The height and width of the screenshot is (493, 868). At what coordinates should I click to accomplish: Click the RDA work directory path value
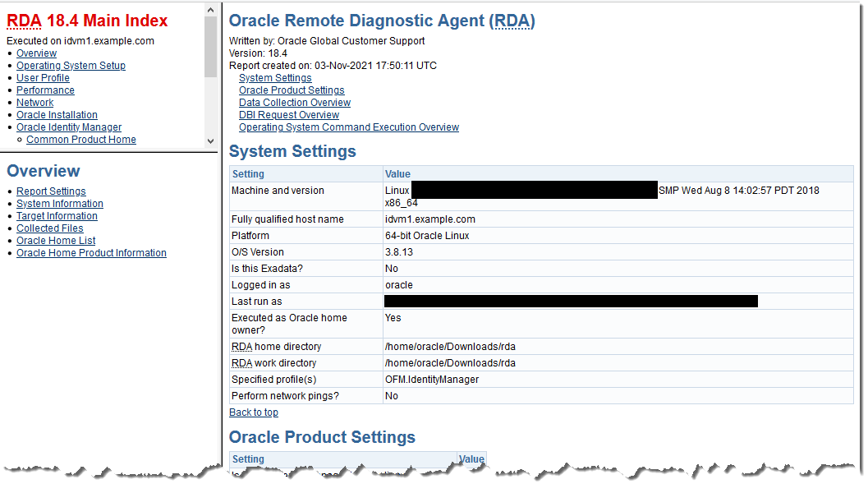click(x=450, y=363)
